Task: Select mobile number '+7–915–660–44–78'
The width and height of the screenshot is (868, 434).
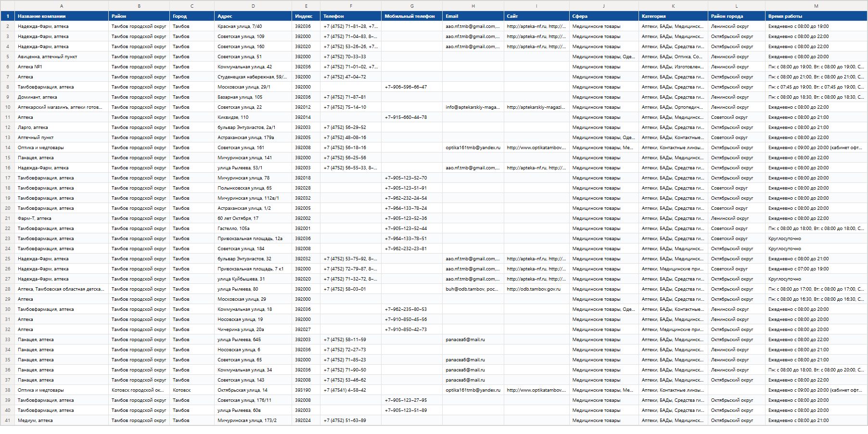Action: click(x=412, y=117)
